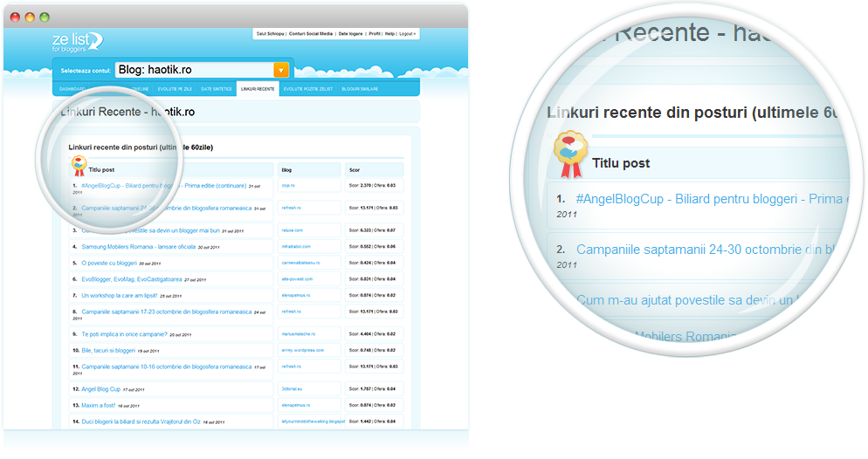Go to the Date sintetice tab
The width and height of the screenshot is (868, 459).
[216, 89]
